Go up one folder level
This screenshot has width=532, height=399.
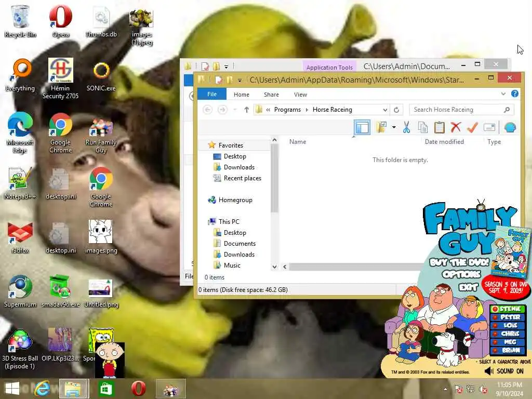[247, 110]
